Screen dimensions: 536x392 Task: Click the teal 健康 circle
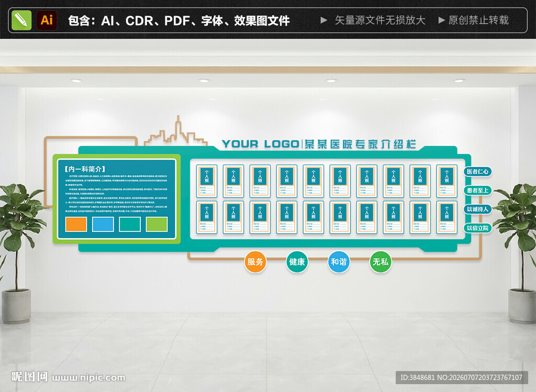(x=297, y=262)
